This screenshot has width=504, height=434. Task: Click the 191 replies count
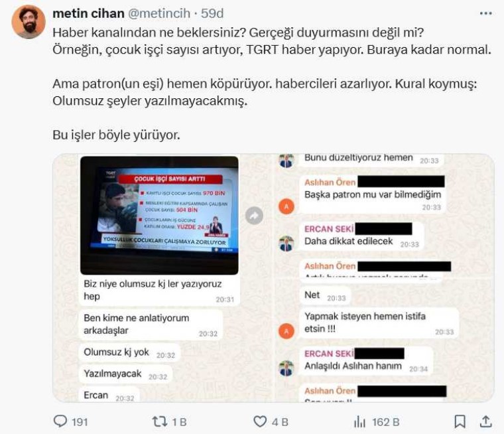[80, 422]
